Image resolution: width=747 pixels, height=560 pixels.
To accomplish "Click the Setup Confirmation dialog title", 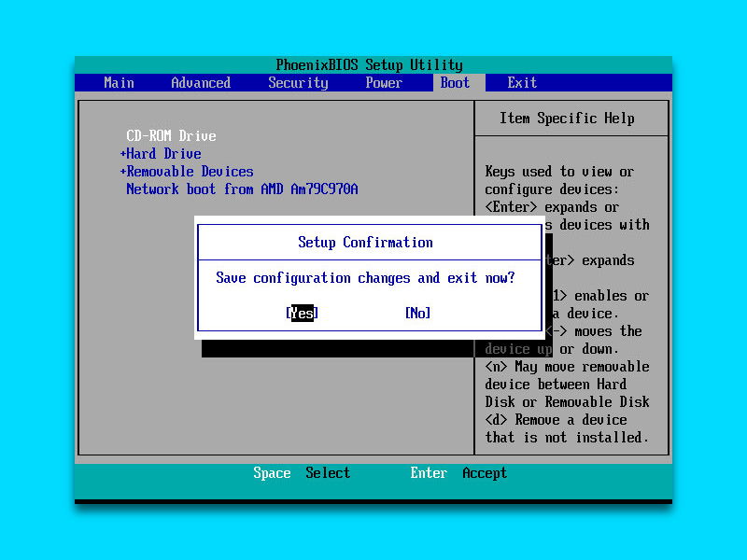I will tap(365, 242).
